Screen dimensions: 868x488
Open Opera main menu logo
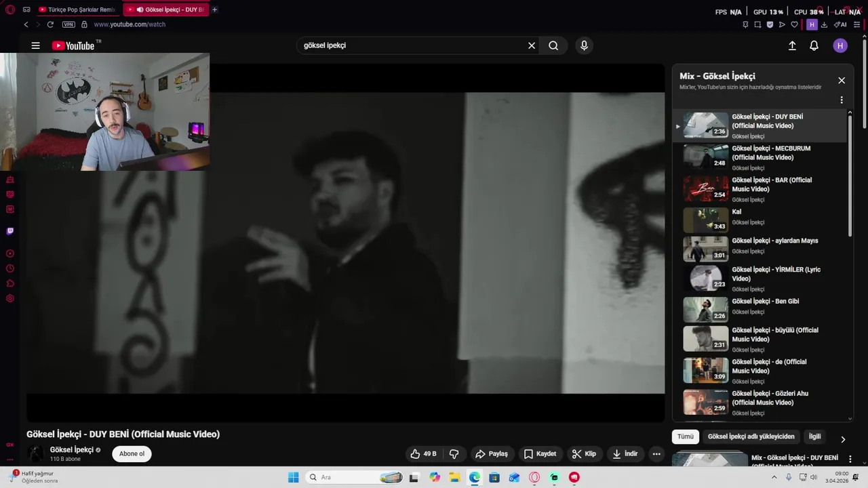point(10,9)
